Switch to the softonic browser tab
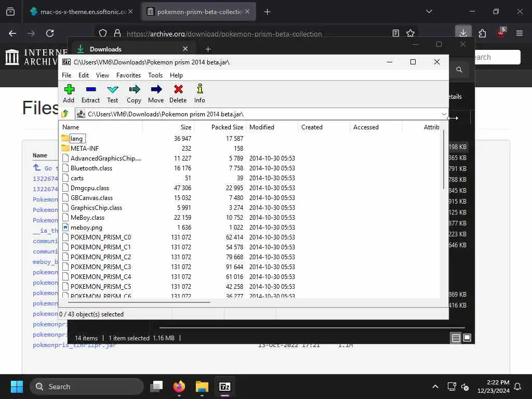 [82, 12]
